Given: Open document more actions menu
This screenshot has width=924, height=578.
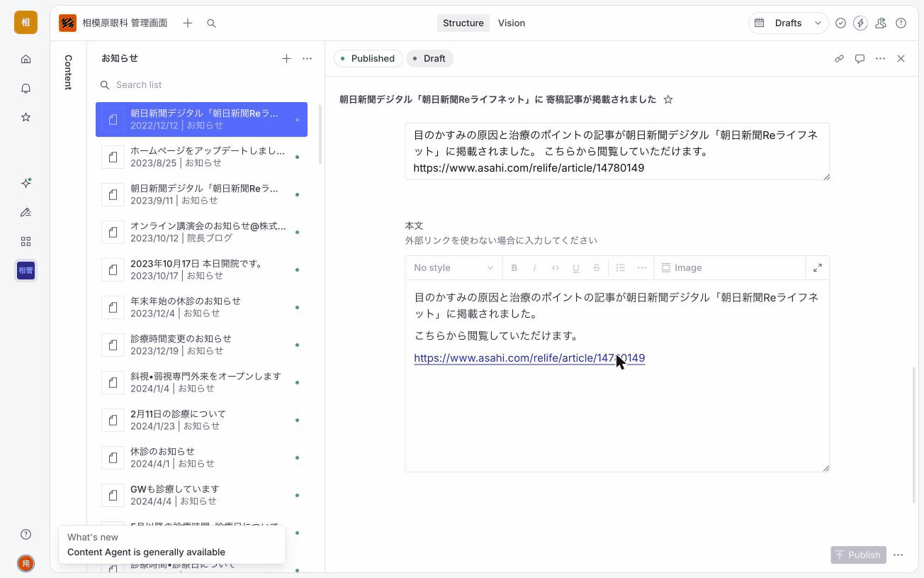Looking at the screenshot, I should pyautogui.click(x=880, y=58).
